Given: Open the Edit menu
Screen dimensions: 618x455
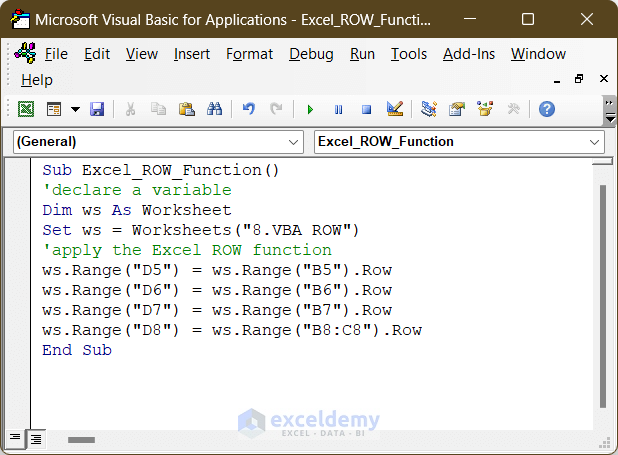Looking at the screenshot, I should (x=97, y=54).
